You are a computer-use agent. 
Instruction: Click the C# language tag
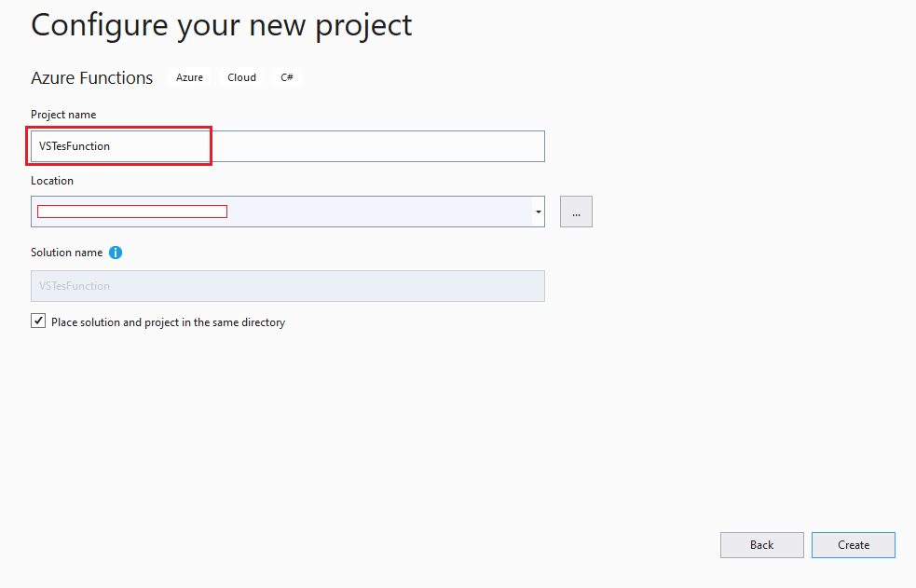tap(287, 77)
